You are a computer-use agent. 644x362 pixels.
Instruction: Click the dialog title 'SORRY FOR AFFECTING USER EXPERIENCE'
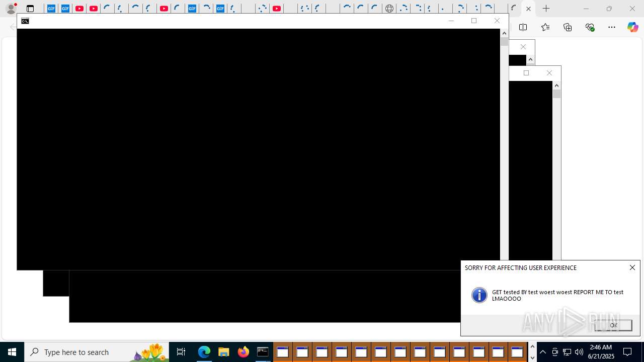click(521, 268)
